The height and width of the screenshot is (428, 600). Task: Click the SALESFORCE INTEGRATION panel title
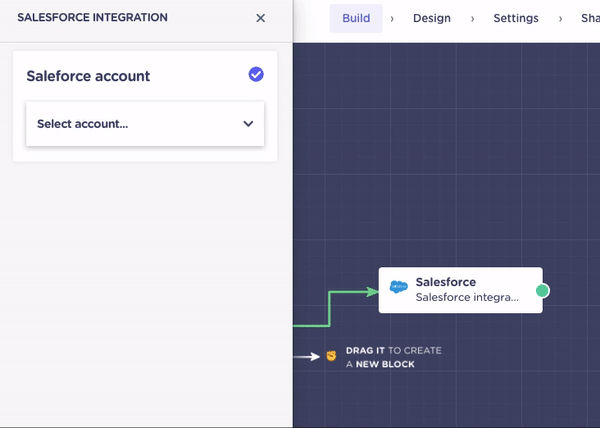92,18
